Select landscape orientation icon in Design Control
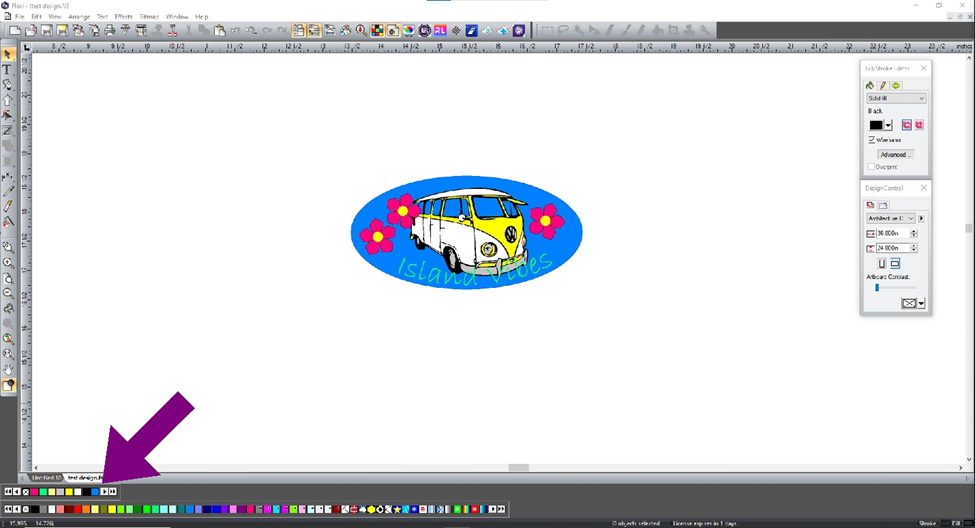 895,264
